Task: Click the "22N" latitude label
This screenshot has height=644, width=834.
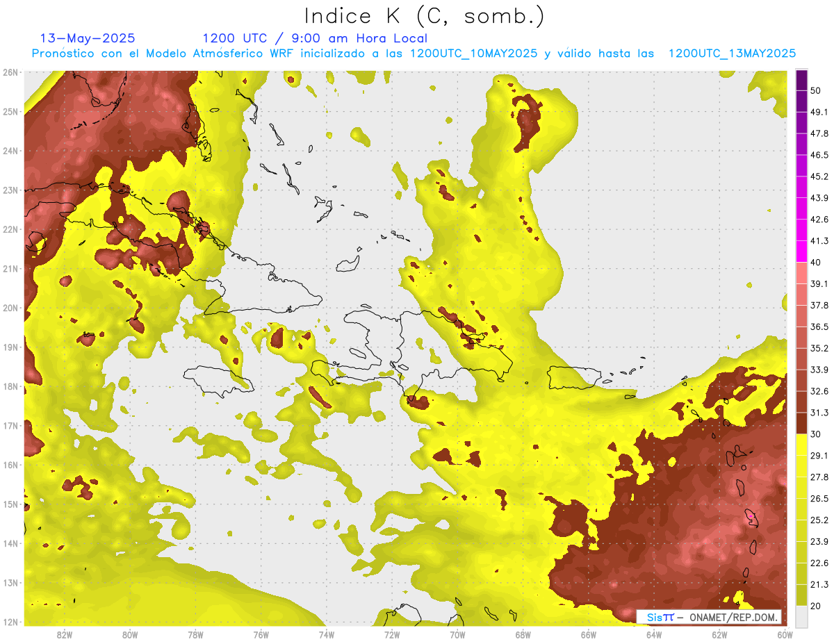Action: point(10,229)
